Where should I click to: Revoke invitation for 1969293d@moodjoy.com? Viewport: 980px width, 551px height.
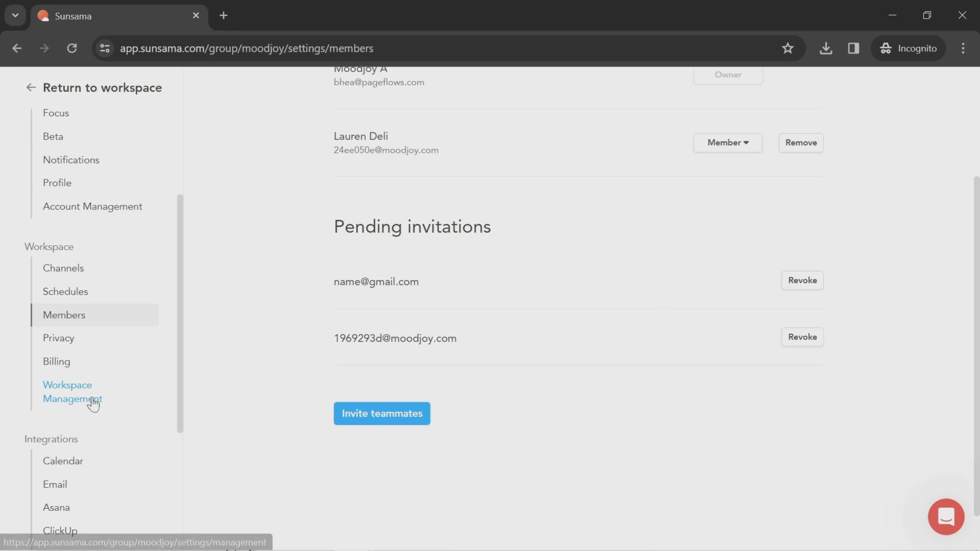[802, 336]
